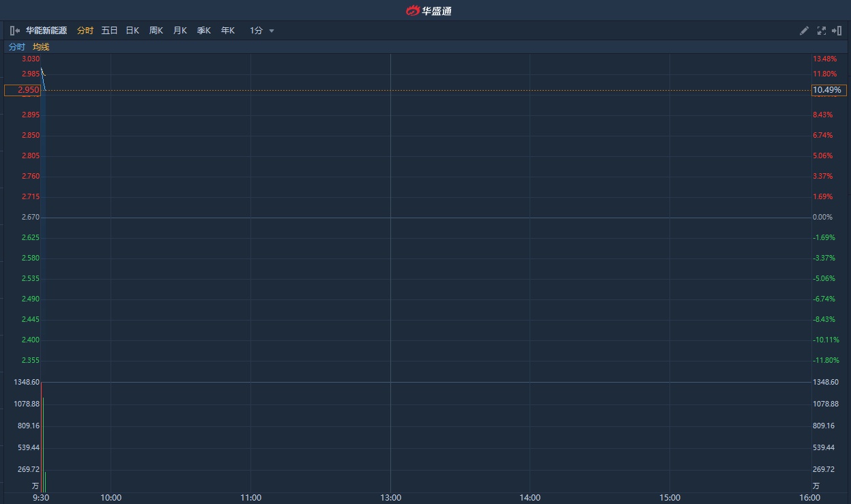The height and width of the screenshot is (504, 851).
Task: Switch to the 分时 chart tab
Action: 85,31
